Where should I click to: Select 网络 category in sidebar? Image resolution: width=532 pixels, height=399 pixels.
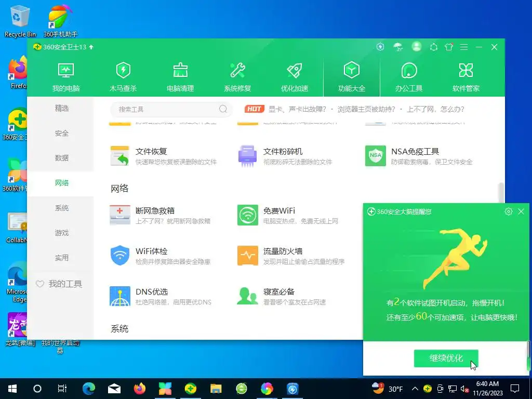(62, 183)
